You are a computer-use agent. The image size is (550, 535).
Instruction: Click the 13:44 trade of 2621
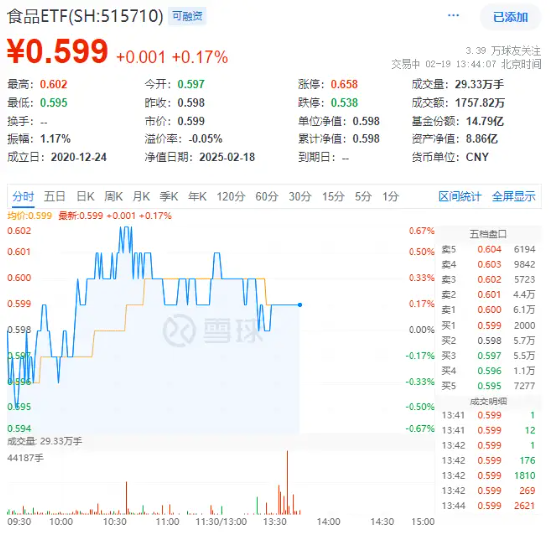coord(488,506)
